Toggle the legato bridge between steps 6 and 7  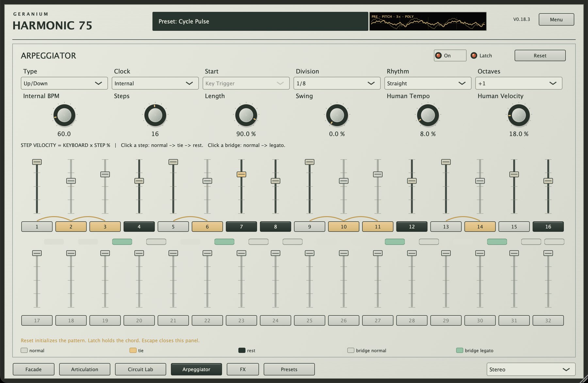tap(224, 242)
